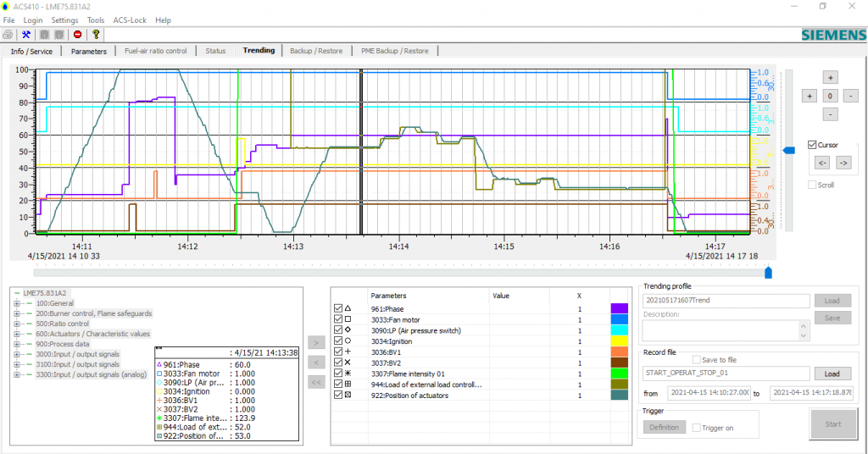Click the printer icon in the toolbar

(x=8, y=35)
